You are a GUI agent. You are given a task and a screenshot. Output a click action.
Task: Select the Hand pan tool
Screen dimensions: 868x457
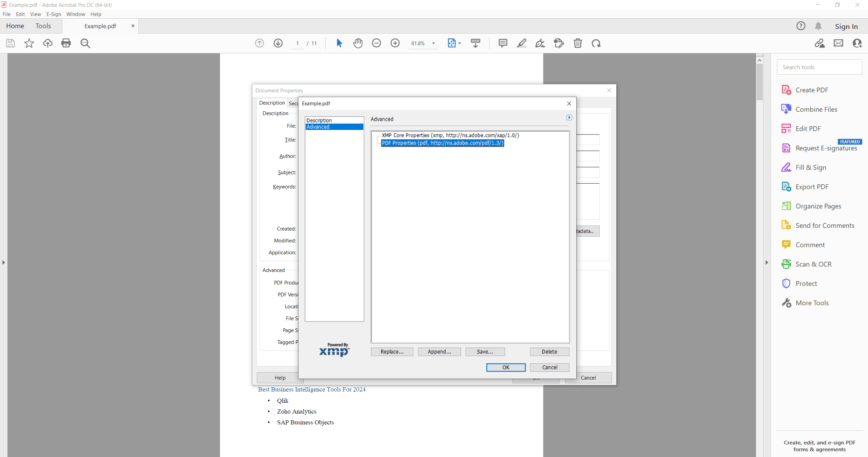pyautogui.click(x=358, y=43)
